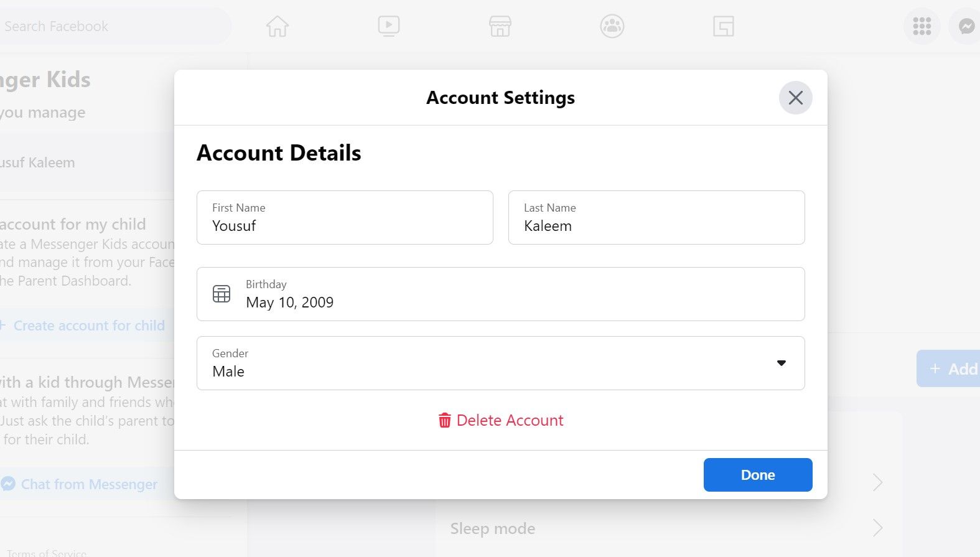Open the Watch video icon
This screenshot has width=980, height=557.
point(389,26)
